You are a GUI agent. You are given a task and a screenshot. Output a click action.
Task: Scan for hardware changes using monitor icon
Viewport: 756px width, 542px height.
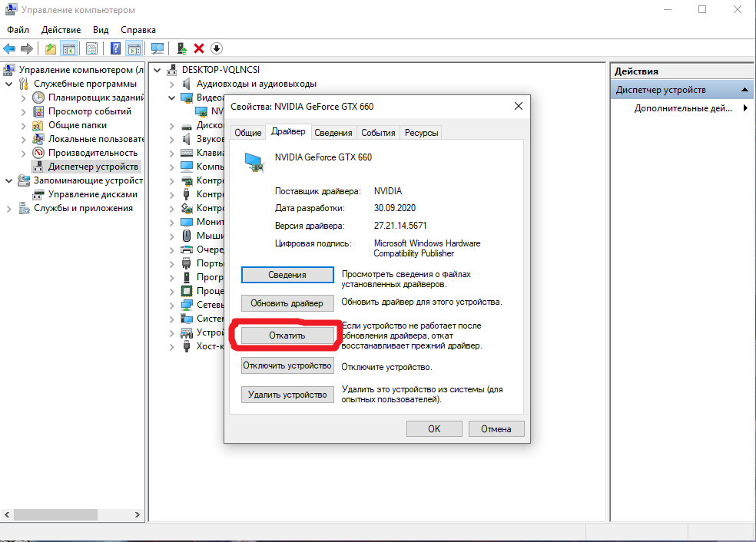157,48
